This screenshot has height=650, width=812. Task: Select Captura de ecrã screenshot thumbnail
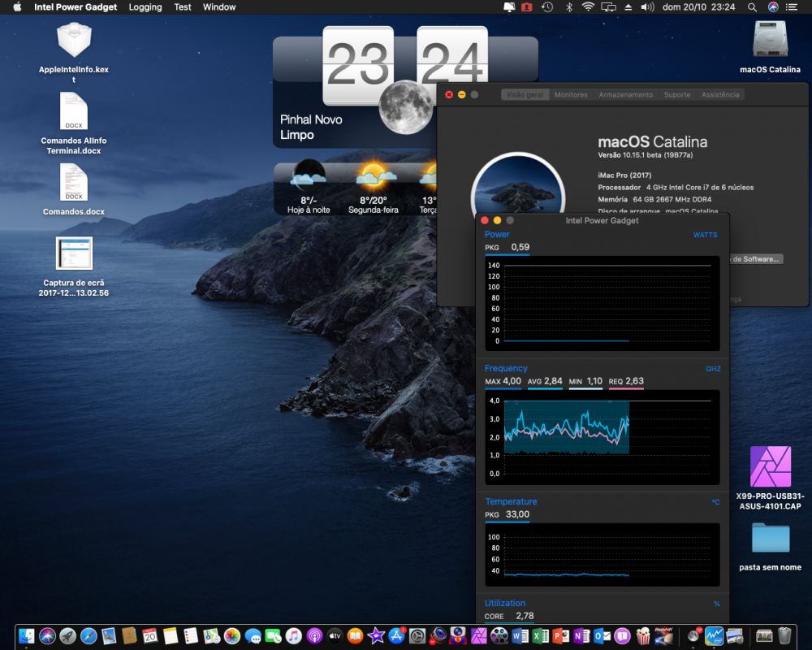click(74, 253)
